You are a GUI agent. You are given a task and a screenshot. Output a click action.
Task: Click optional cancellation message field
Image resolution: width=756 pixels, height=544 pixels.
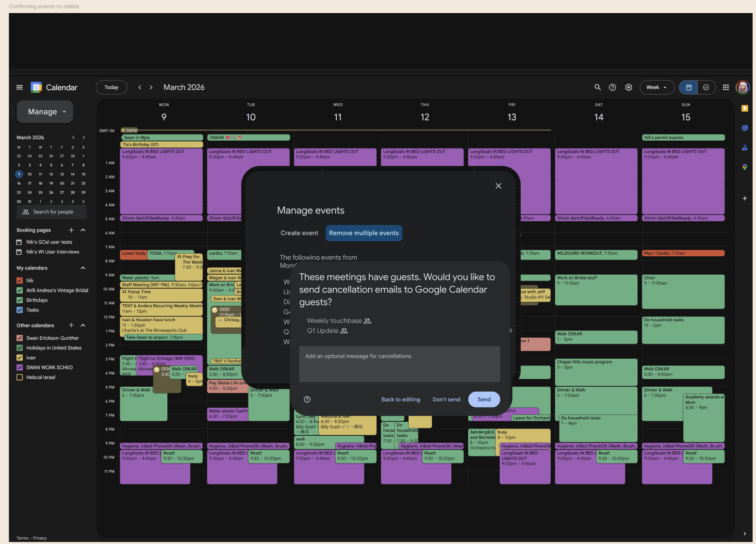tap(400, 364)
